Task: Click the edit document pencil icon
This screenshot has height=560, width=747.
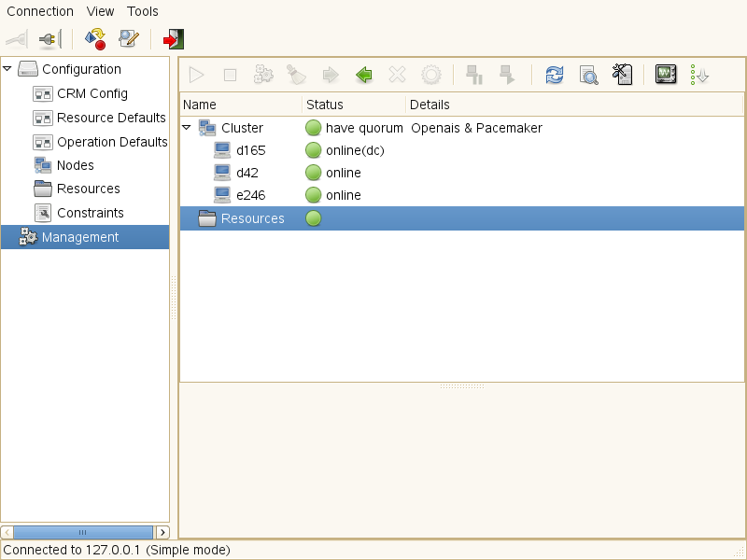Action: pyautogui.click(x=128, y=39)
